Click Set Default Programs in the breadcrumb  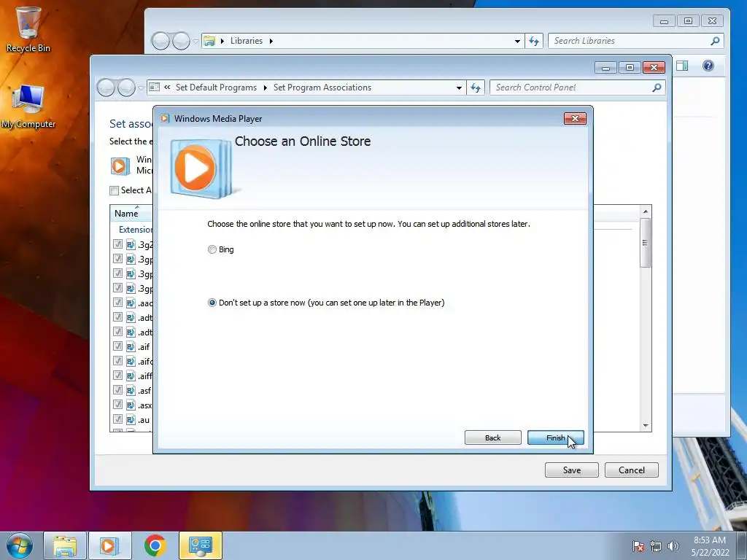coord(216,87)
